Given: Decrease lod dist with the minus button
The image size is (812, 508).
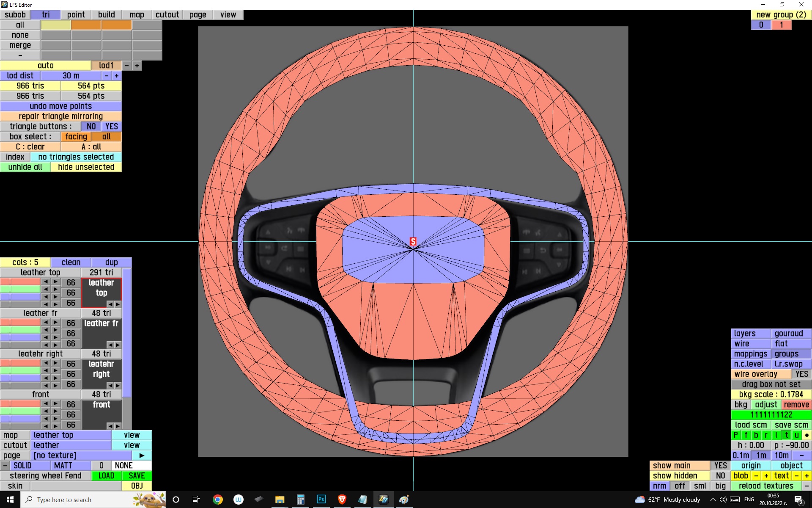Looking at the screenshot, I should click(107, 76).
